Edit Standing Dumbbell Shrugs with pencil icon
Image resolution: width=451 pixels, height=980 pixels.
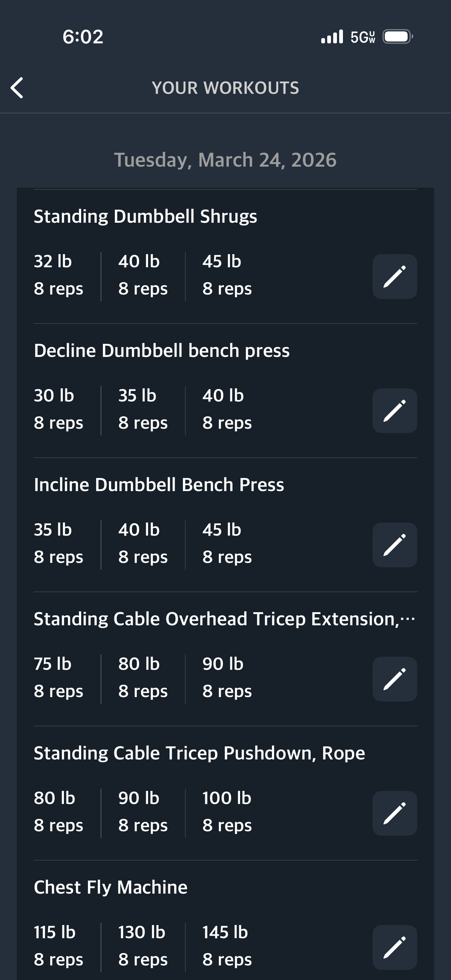pos(394,277)
